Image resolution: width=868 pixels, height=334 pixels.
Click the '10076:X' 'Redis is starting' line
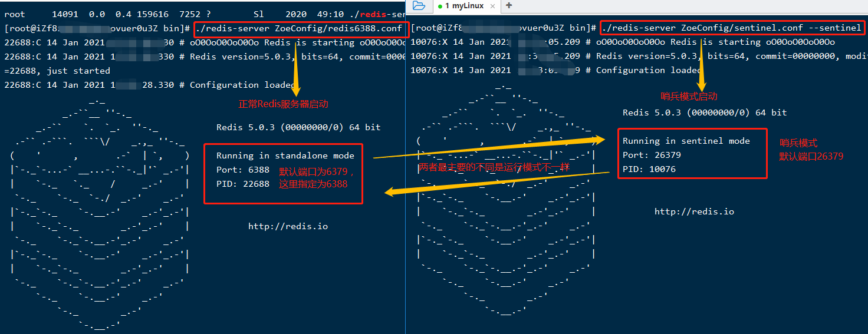(x=623, y=42)
